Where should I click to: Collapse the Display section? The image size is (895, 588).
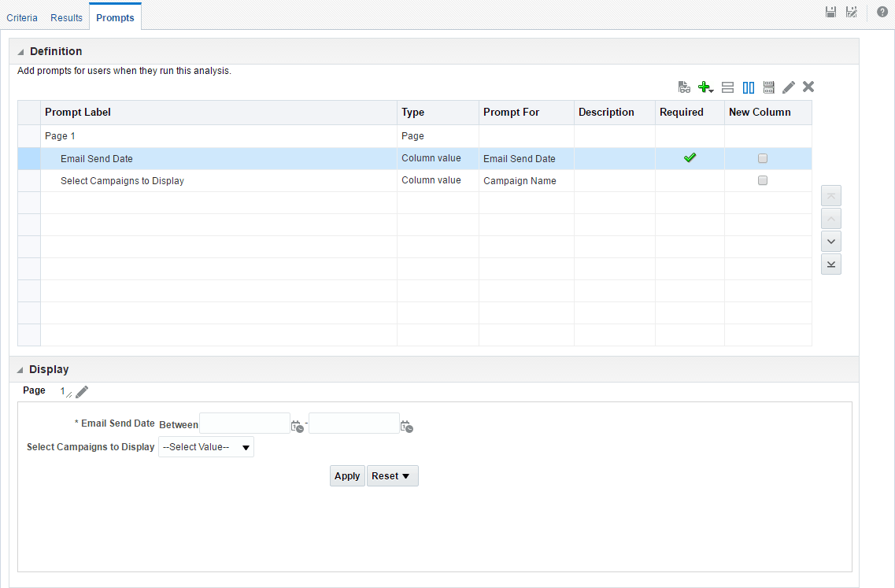click(20, 370)
